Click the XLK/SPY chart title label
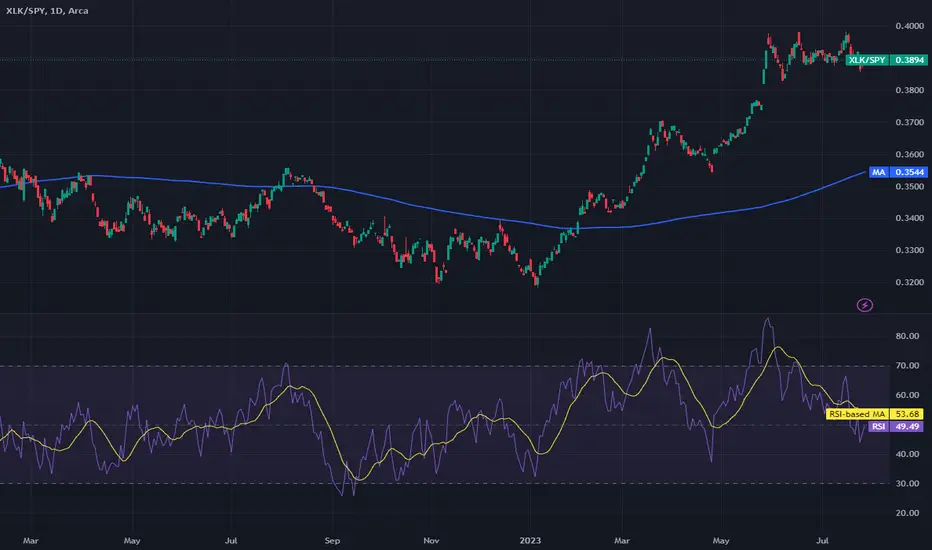 pos(47,11)
